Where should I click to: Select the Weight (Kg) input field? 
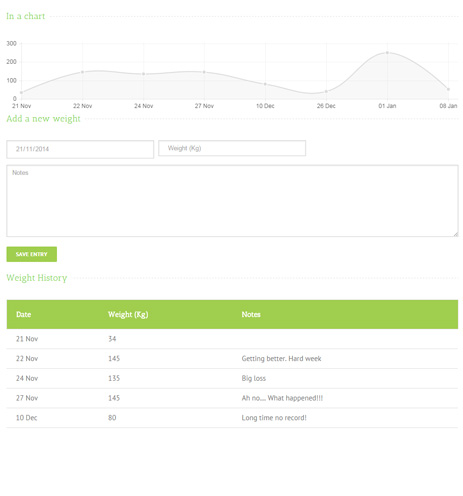232,148
